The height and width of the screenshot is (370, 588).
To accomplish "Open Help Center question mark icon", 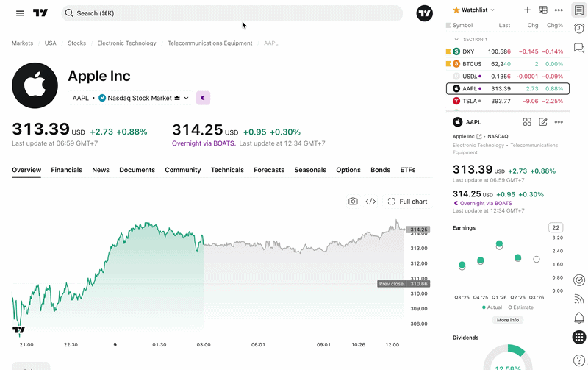I will [579, 360].
